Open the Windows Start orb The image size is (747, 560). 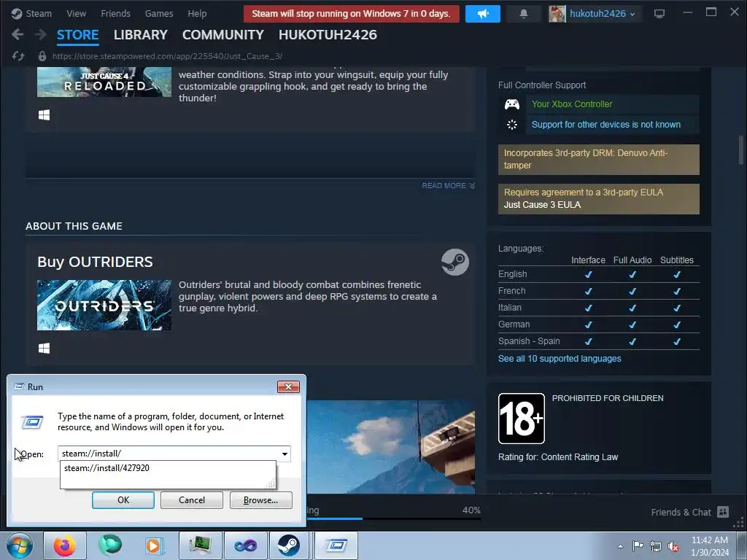pos(20,545)
